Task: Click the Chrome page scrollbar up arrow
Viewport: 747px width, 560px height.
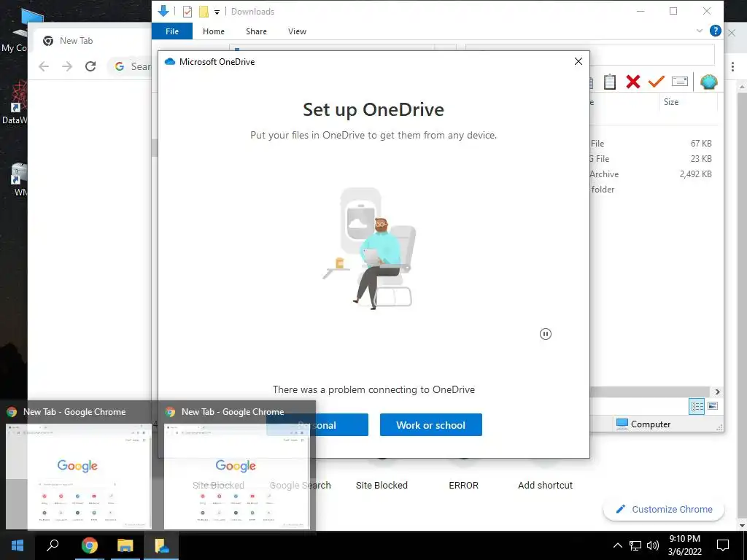Action: pyautogui.click(x=742, y=87)
